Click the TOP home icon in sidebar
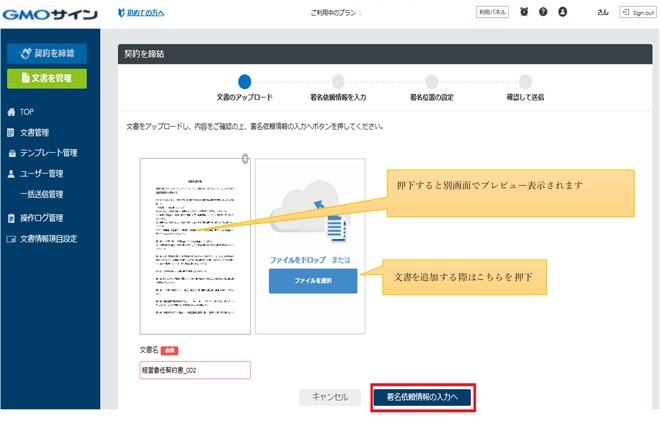This screenshot has height=424, width=660. (x=11, y=112)
